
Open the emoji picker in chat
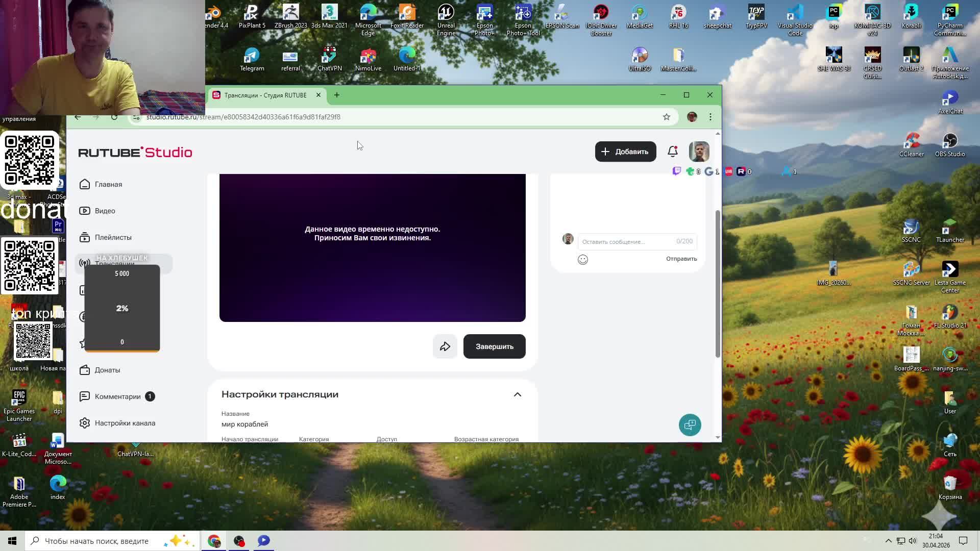click(582, 260)
